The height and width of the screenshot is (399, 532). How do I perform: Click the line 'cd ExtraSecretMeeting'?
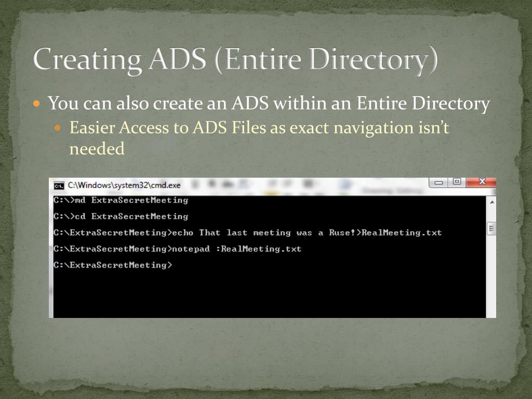[121, 216]
